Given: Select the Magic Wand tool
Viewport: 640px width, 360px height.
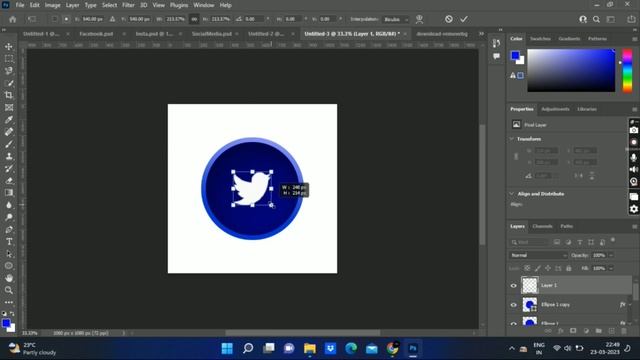Looking at the screenshot, I should point(9,83).
